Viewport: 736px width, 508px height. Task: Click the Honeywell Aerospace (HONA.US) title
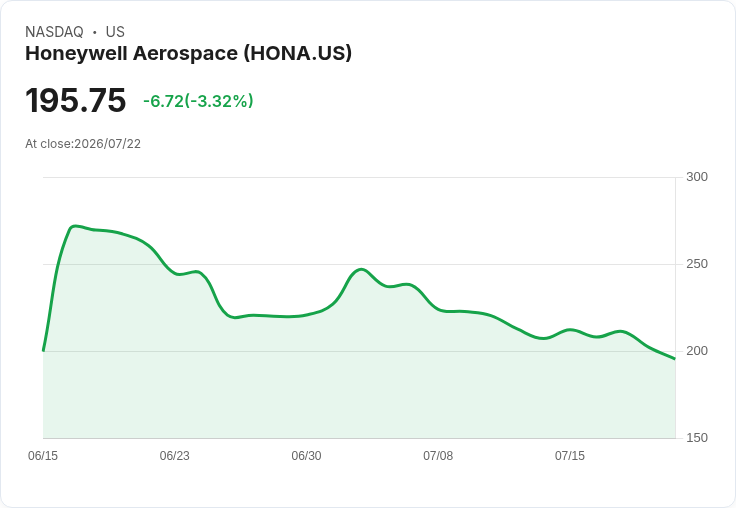point(188,54)
